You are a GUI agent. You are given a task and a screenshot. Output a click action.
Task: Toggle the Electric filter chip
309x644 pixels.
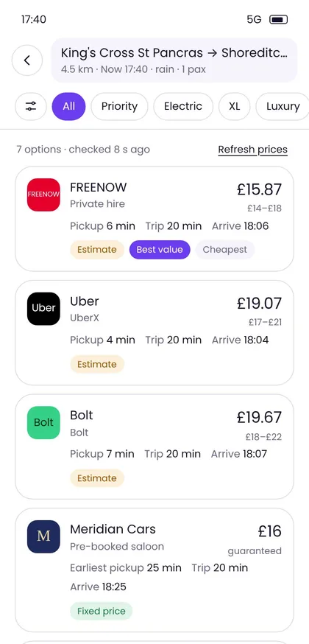183,106
